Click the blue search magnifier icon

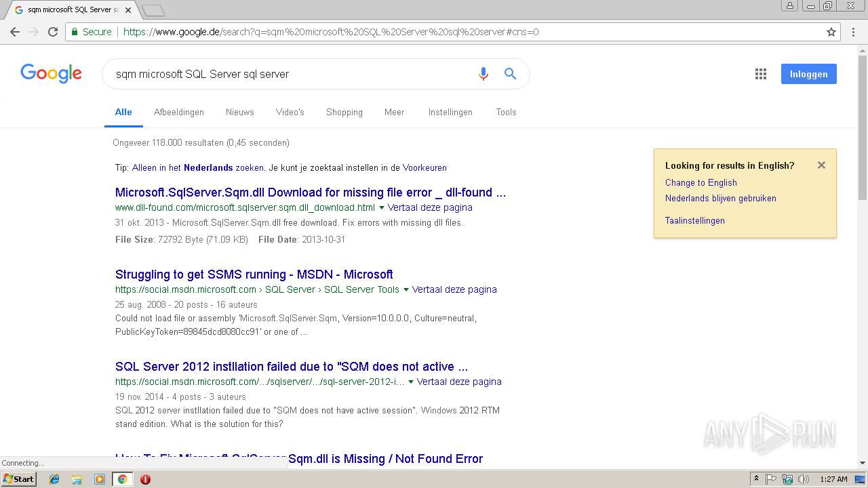(x=511, y=74)
